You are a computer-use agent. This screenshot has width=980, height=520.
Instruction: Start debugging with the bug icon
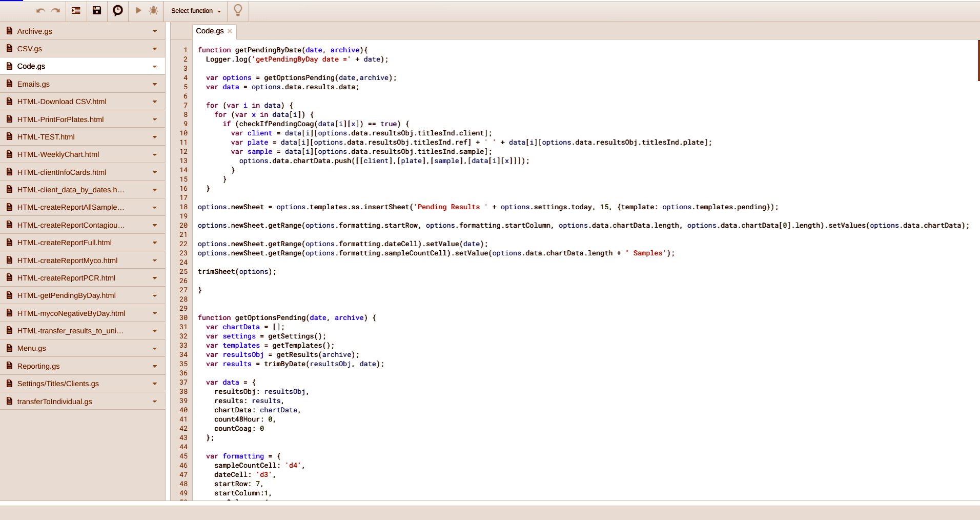[x=153, y=11]
